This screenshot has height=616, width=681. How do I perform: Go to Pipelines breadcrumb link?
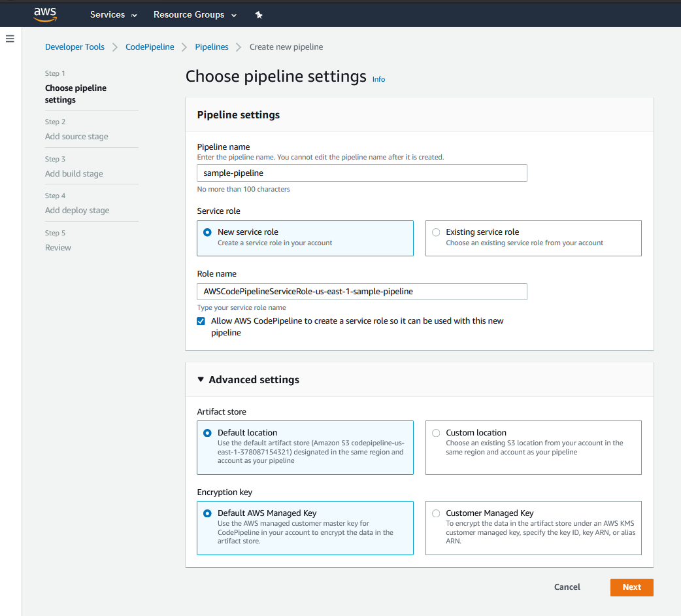point(212,47)
